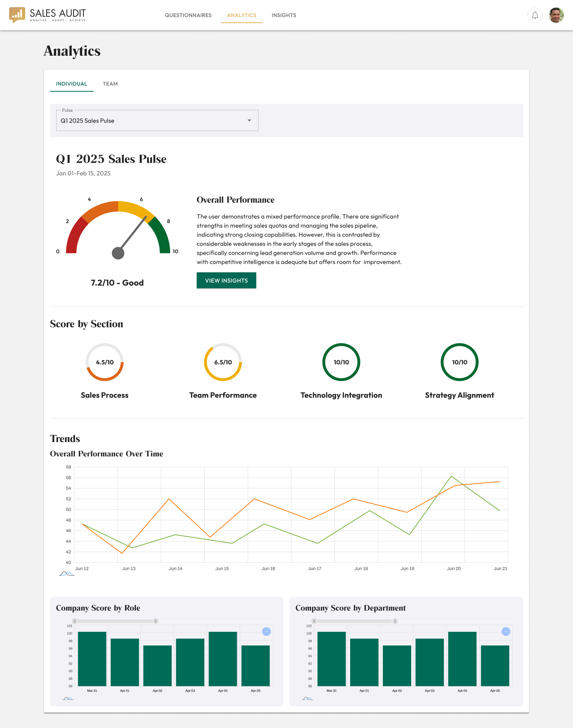This screenshot has width=573, height=728.
Task: Grab the right scrollbar handle on the Role chart
Action: click(156, 621)
